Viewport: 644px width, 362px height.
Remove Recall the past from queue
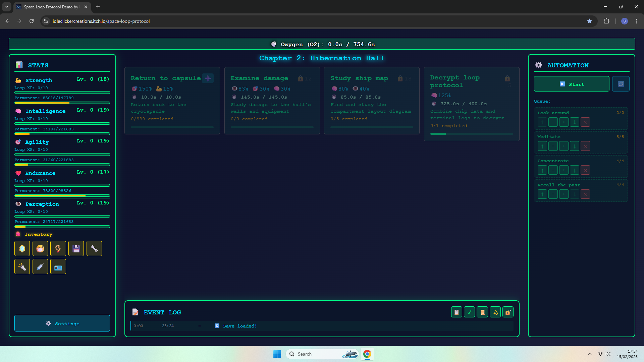(x=585, y=194)
